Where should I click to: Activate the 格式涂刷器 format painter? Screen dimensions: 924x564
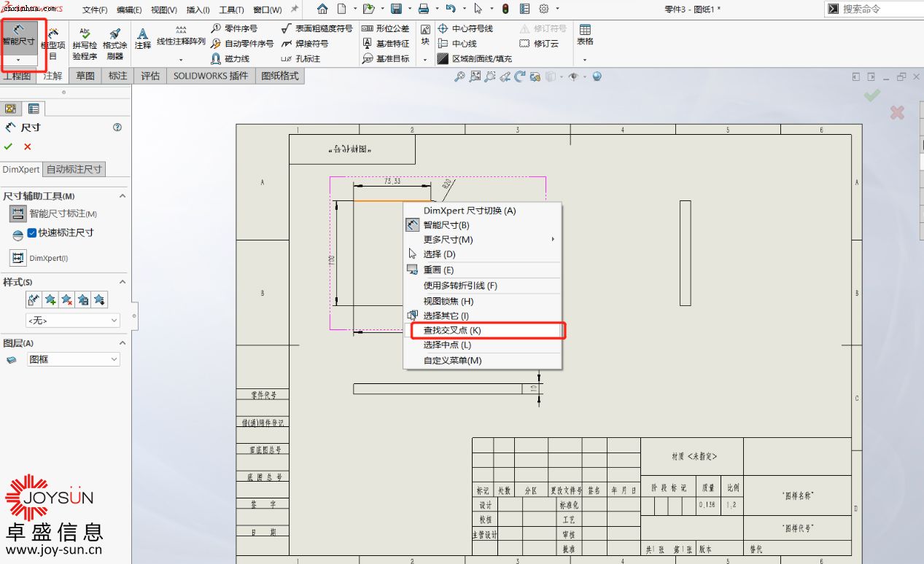tap(115, 44)
